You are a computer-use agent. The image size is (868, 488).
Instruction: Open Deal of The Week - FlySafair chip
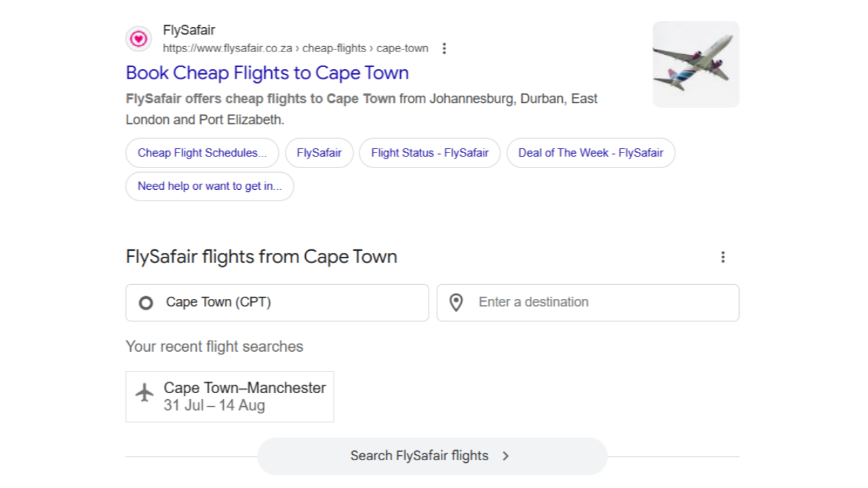(591, 153)
